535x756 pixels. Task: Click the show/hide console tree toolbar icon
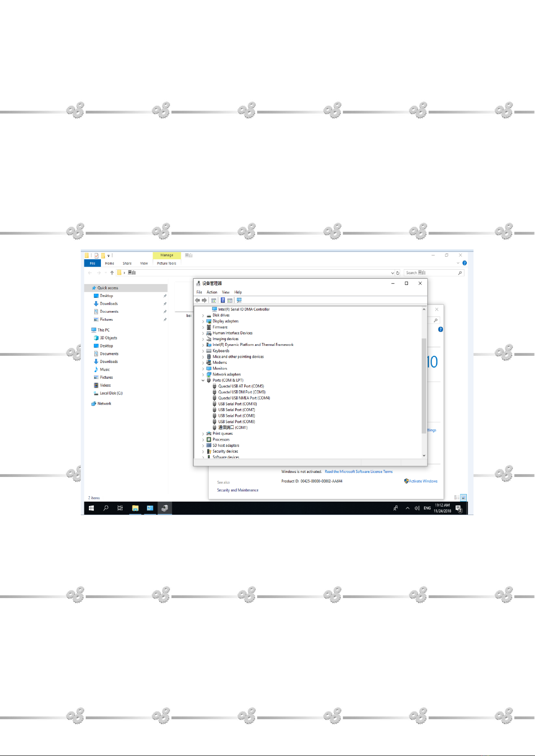tap(214, 300)
